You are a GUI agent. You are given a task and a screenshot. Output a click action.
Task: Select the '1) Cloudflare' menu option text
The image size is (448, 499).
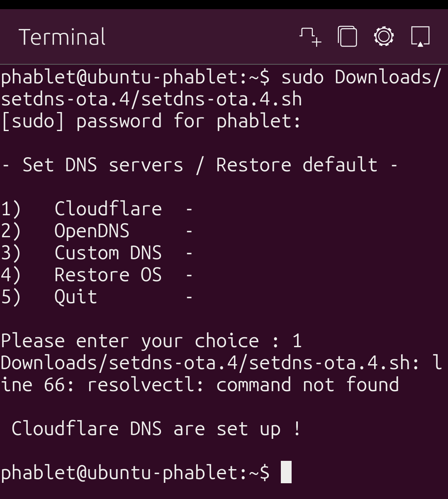click(95, 209)
